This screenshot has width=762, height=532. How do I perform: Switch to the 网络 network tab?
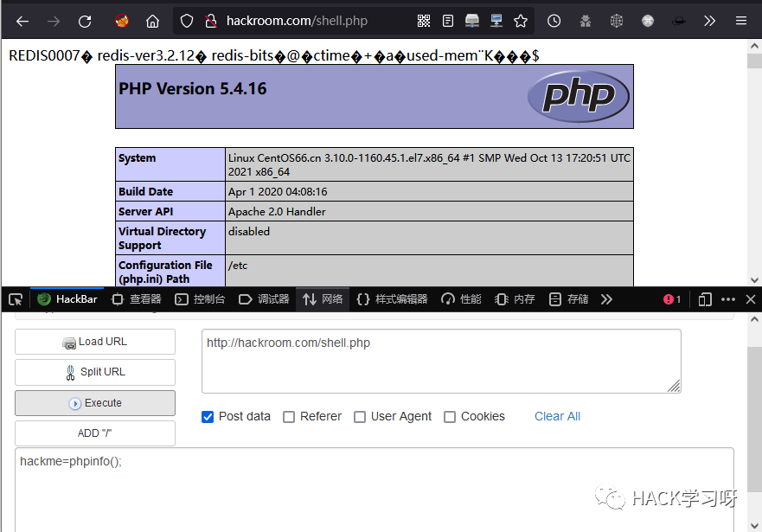point(323,299)
